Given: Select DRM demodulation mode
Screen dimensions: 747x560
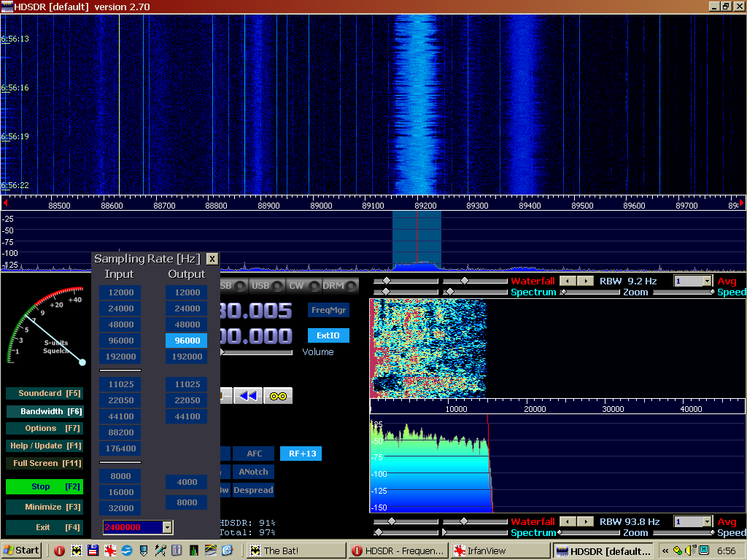Looking at the screenshot, I should pyautogui.click(x=340, y=286).
